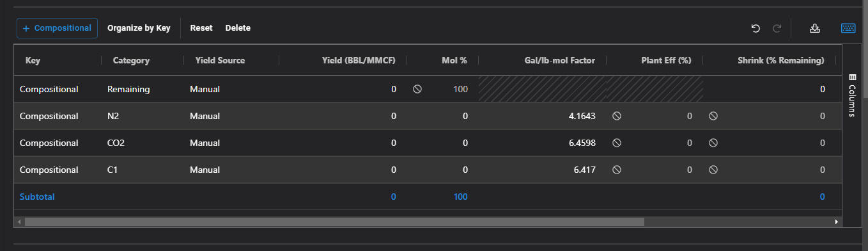The image size is (868, 251).
Task: Click Organize by Key button
Action: click(x=139, y=28)
